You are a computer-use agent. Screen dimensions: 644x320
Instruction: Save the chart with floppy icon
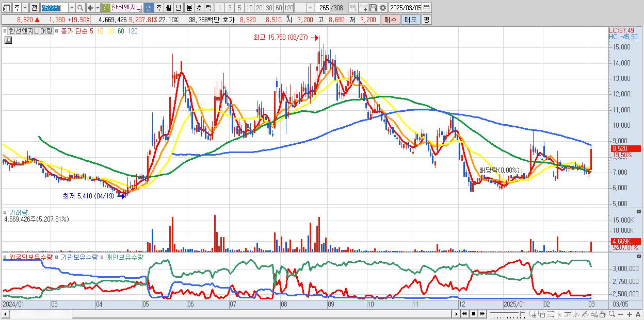[x=373, y=8]
